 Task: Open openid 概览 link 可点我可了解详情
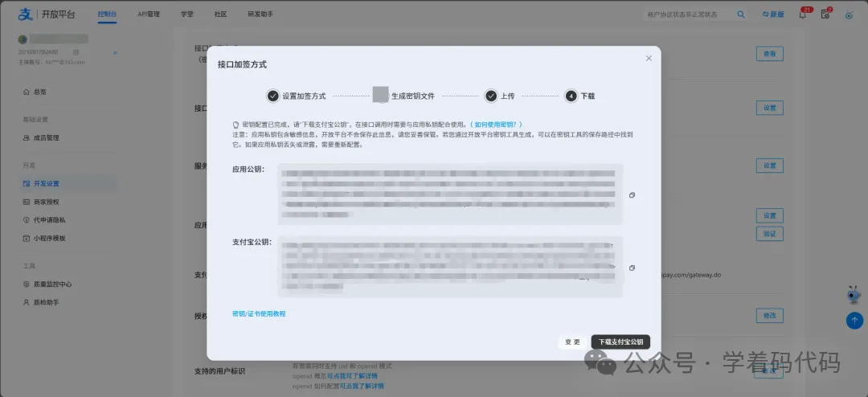pos(352,376)
